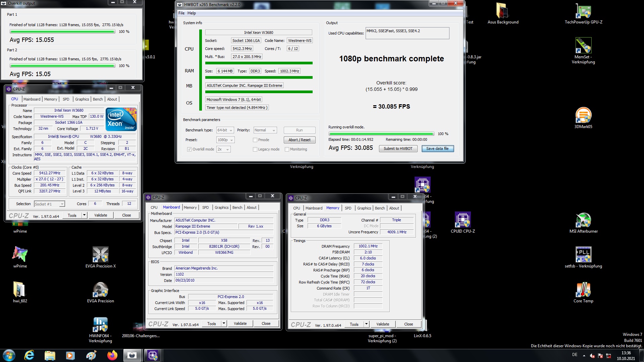Expand Tools arrow in CPU-Z Memory window
The height and width of the screenshot is (362, 644).
click(x=366, y=324)
